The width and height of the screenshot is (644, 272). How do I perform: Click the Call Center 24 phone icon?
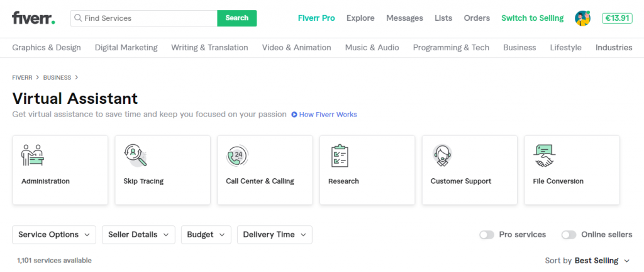coord(237,156)
